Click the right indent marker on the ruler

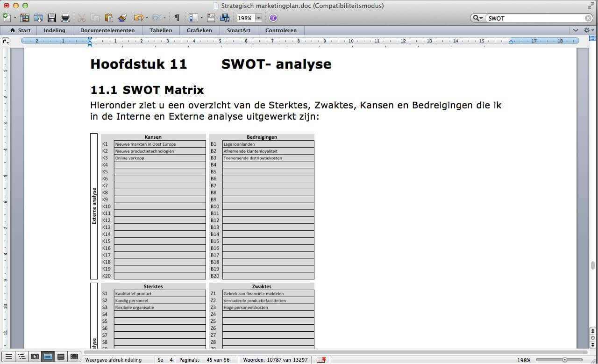511,42
